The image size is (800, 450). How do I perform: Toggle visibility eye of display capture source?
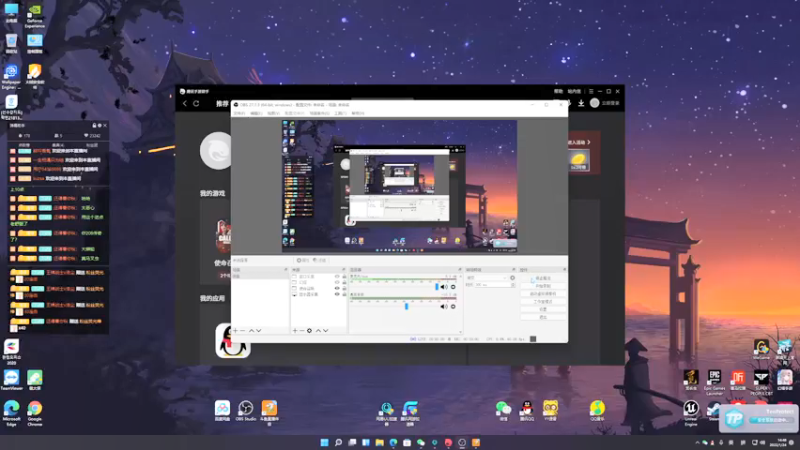337,294
